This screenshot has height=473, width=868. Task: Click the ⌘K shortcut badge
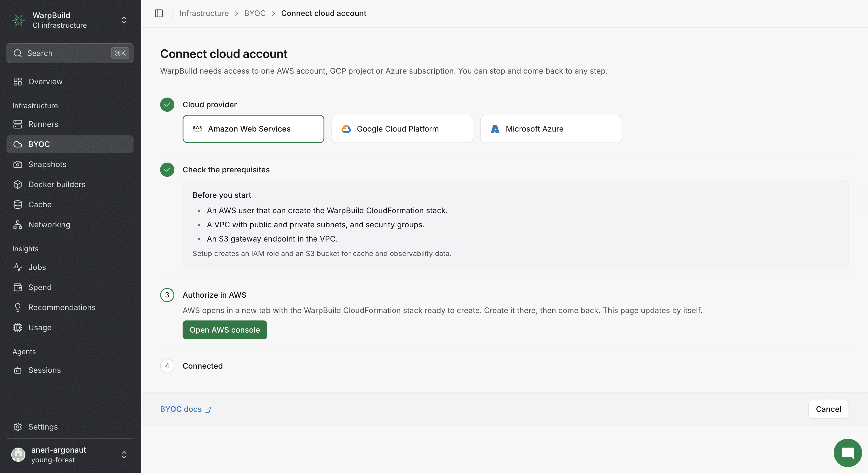[120, 53]
